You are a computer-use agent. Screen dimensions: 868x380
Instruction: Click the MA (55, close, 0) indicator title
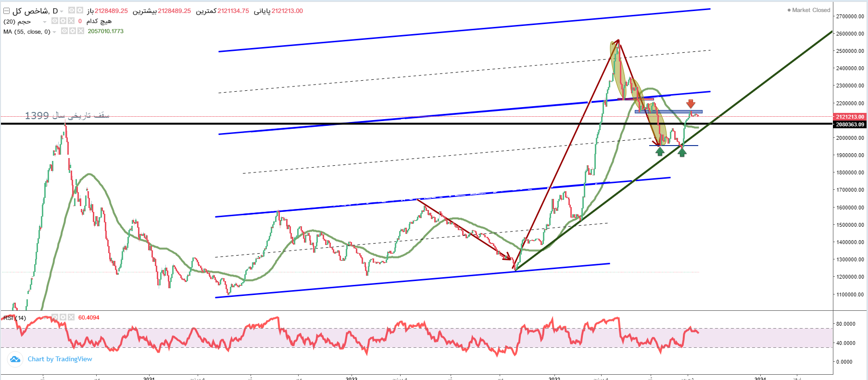[27, 31]
